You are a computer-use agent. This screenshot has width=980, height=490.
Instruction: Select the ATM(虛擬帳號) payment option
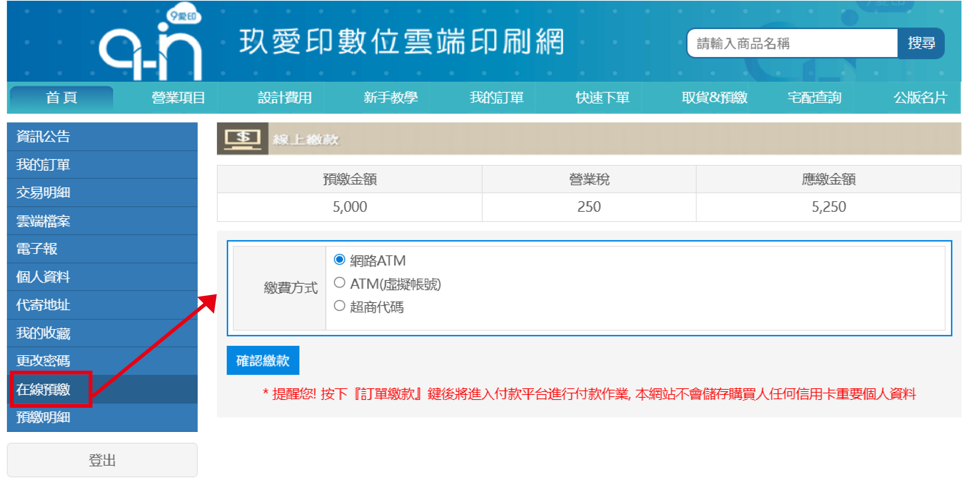pos(339,283)
